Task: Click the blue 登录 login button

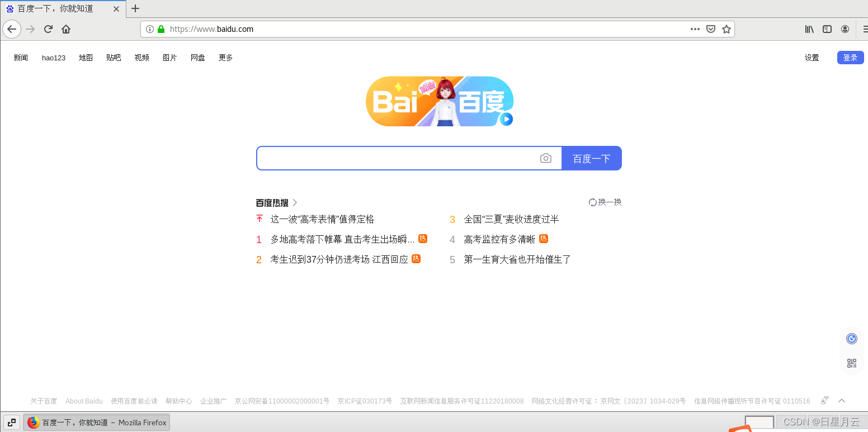Action: tap(850, 58)
